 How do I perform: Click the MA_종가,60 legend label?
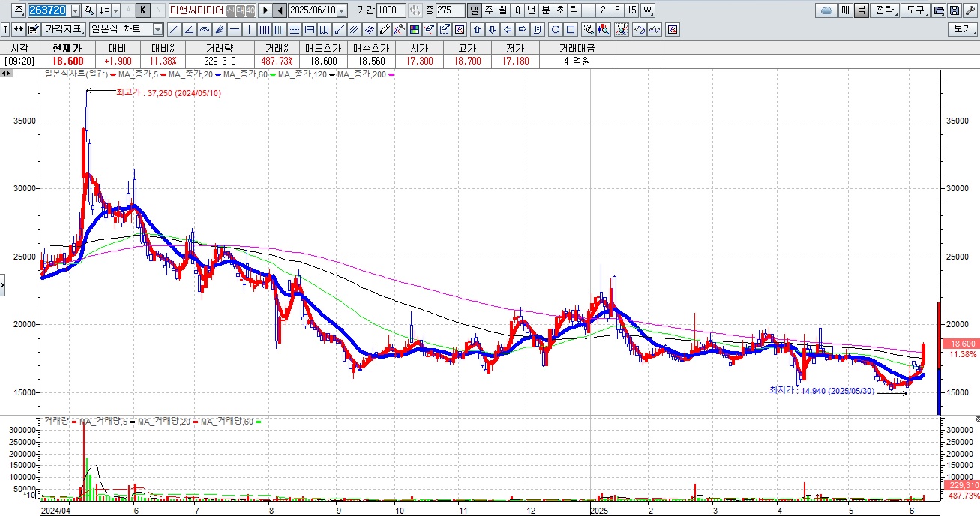click(247, 73)
